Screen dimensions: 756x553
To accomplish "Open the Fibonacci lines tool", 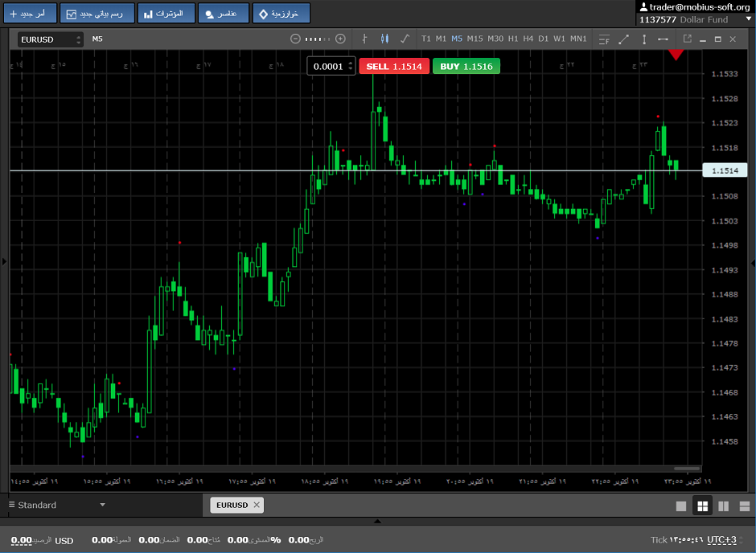I will 604,39.
